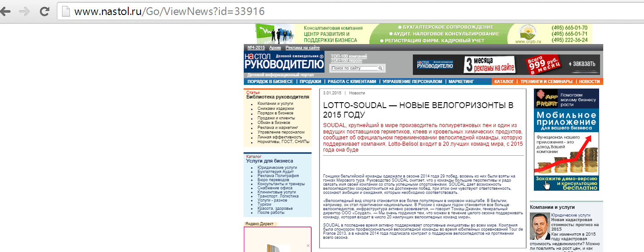Focus the browser address bar URL
644x252 pixels.
click(169, 11)
